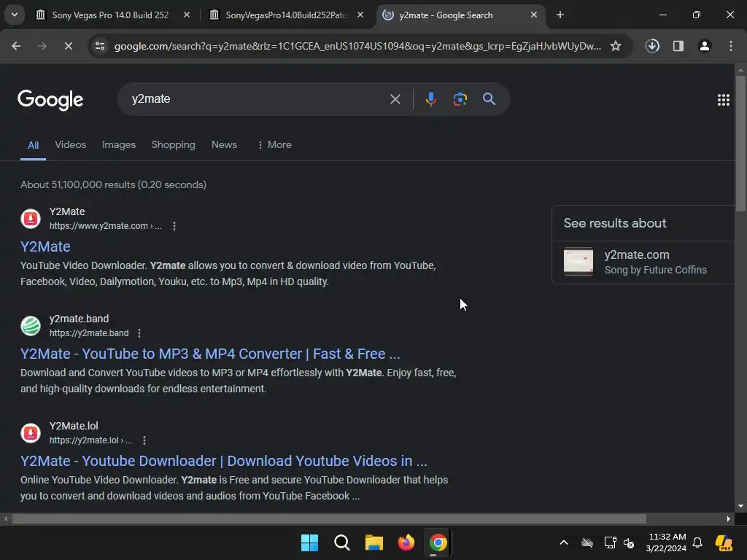747x560 pixels.
Task: Open File Explorer from taskbar
Action: click(374, 542)
